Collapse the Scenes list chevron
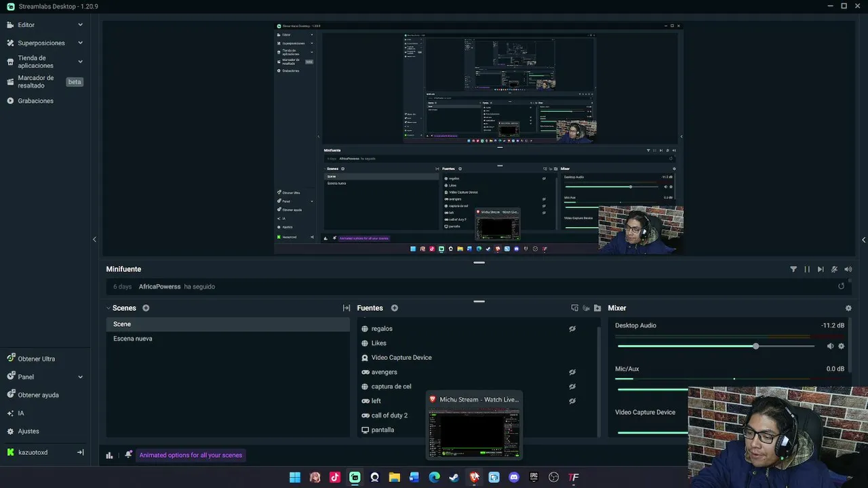The image size is (868, 488). point(108,308)
